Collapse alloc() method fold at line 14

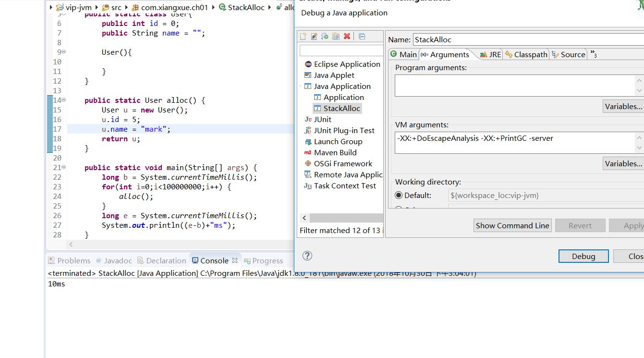[64, 100]
